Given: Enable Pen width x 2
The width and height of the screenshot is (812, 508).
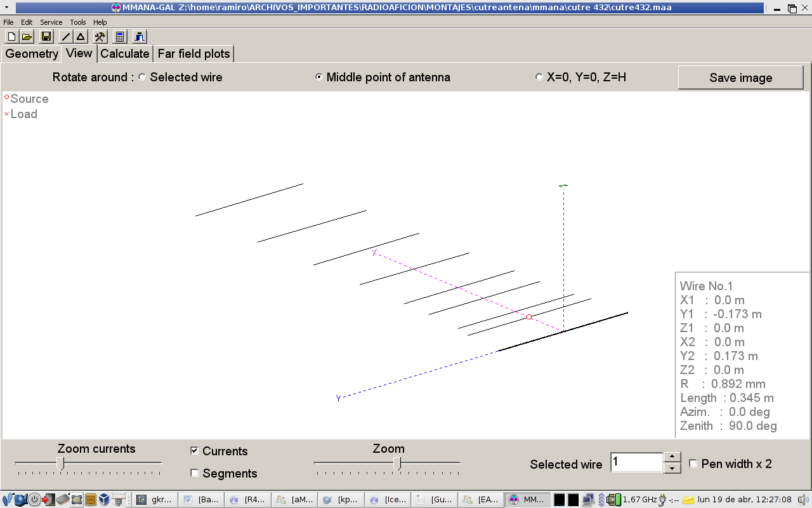Looking at the screenshot, I should click(693, 464).
